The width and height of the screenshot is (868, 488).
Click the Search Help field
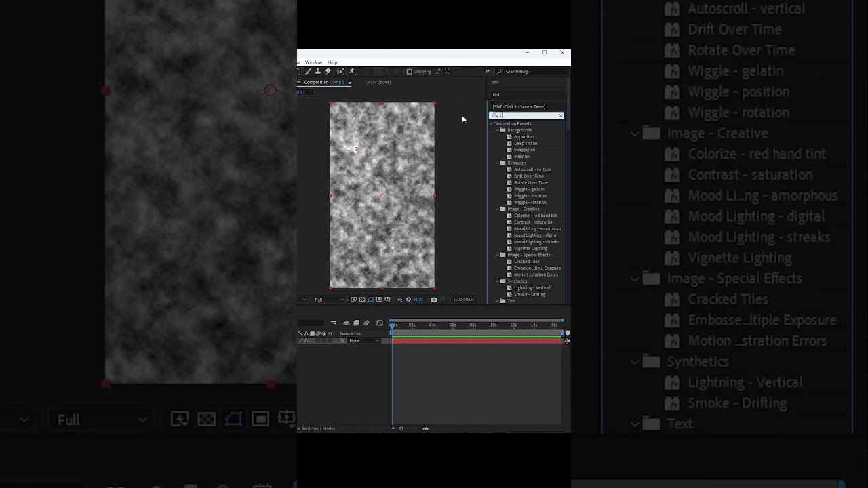pos(532,72)
